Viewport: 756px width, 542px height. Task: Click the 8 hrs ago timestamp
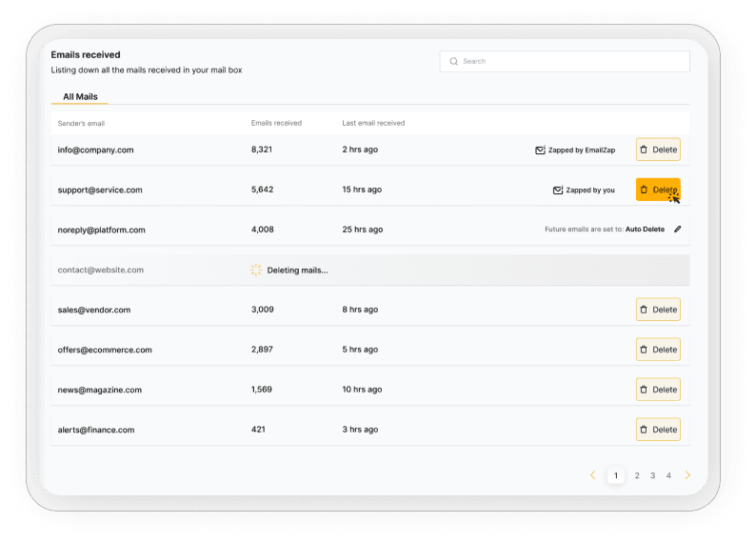(x=360, y=310)
